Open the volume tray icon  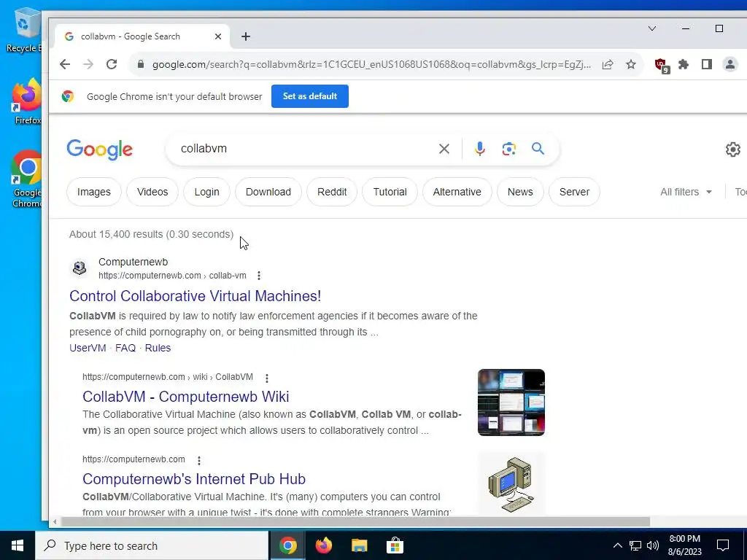(653, 545)
